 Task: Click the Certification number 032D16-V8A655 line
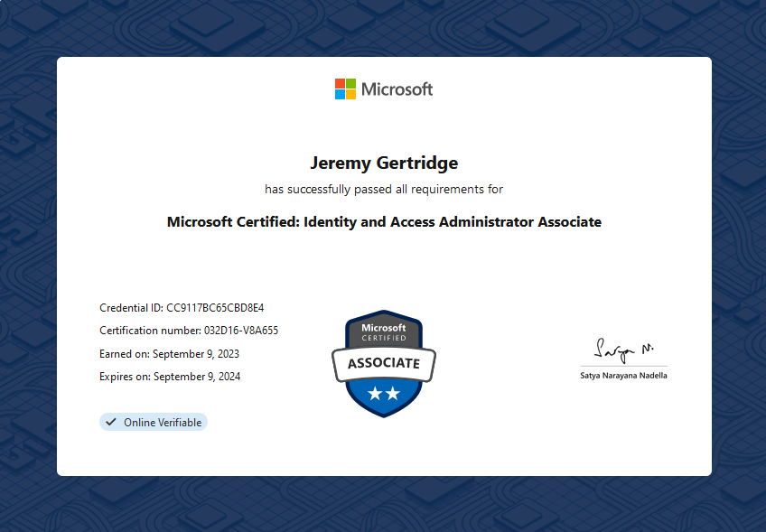point(189,331)
